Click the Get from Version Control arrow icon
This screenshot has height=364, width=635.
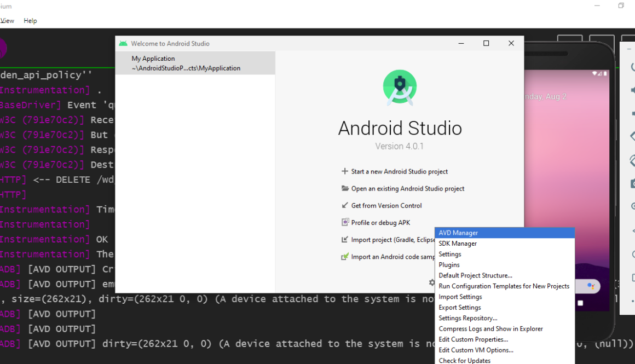345,206
